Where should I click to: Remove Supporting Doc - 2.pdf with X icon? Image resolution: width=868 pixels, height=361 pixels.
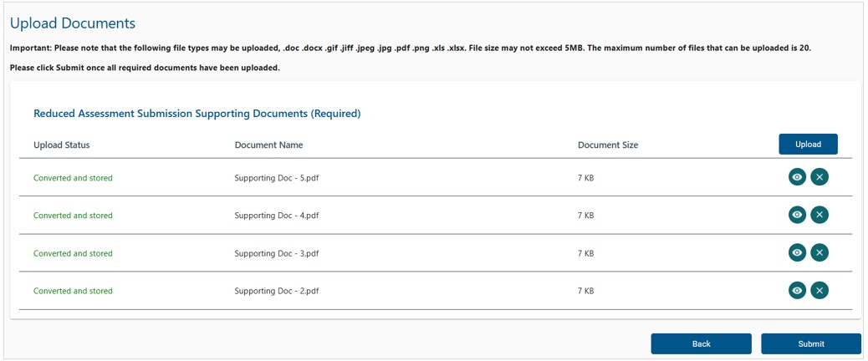[819, 290]
